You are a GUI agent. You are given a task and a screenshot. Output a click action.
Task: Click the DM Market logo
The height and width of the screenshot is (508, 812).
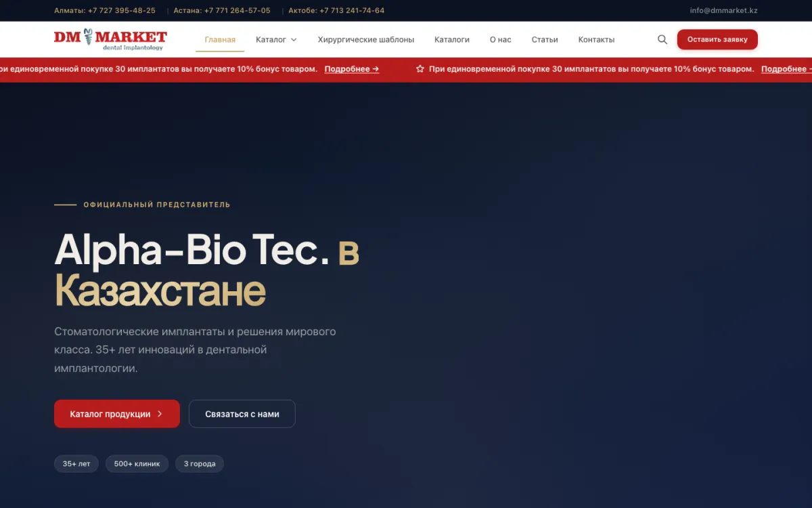pos(110,39)
